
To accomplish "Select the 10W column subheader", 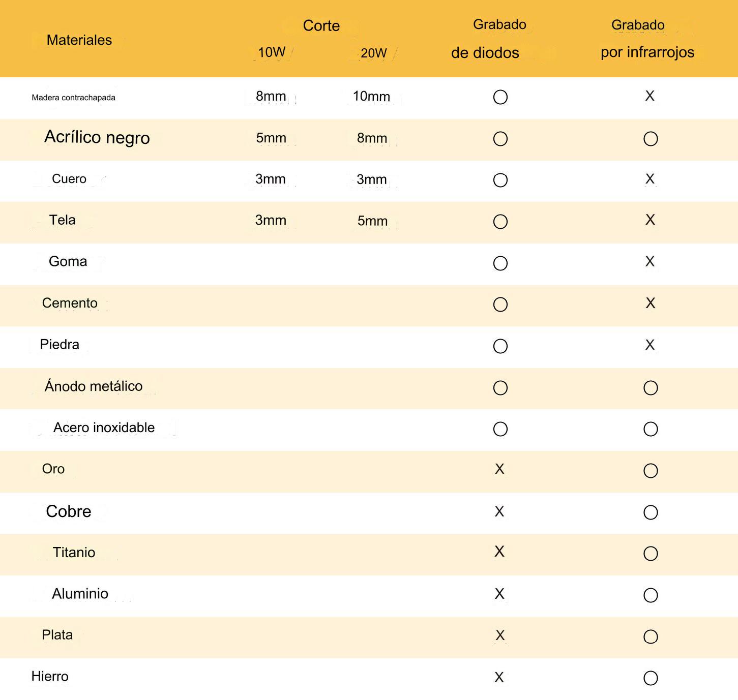I will click(x=272, y=52).
